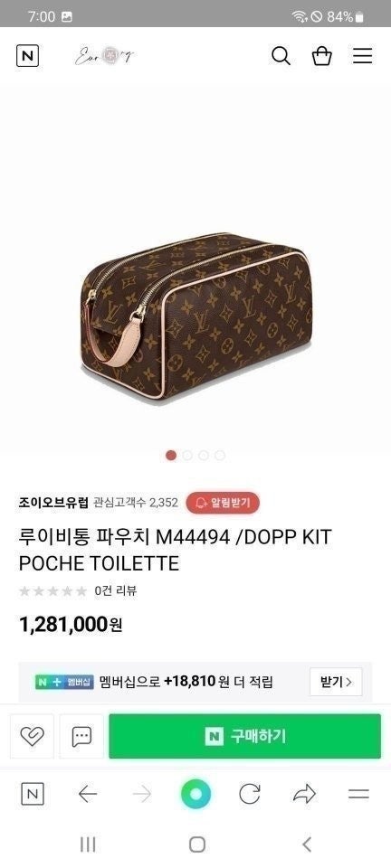Tap the Naver N logo at top left
Viewport: 391px width, 868px height.
tap(28, 56)
